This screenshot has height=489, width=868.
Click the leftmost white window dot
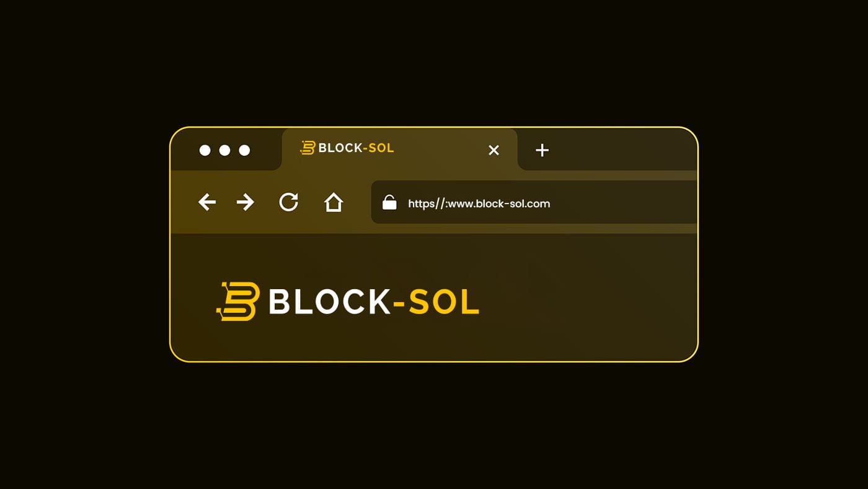[205, 150]
